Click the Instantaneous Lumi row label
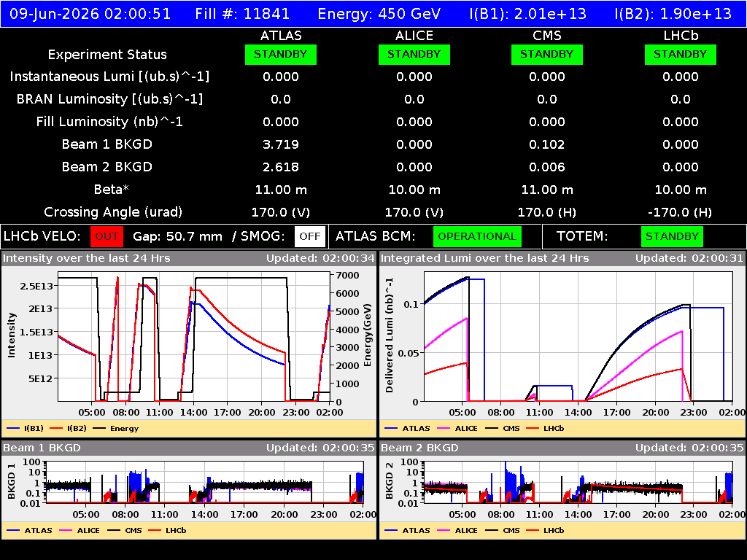747x560 pixels. (109, 77)
